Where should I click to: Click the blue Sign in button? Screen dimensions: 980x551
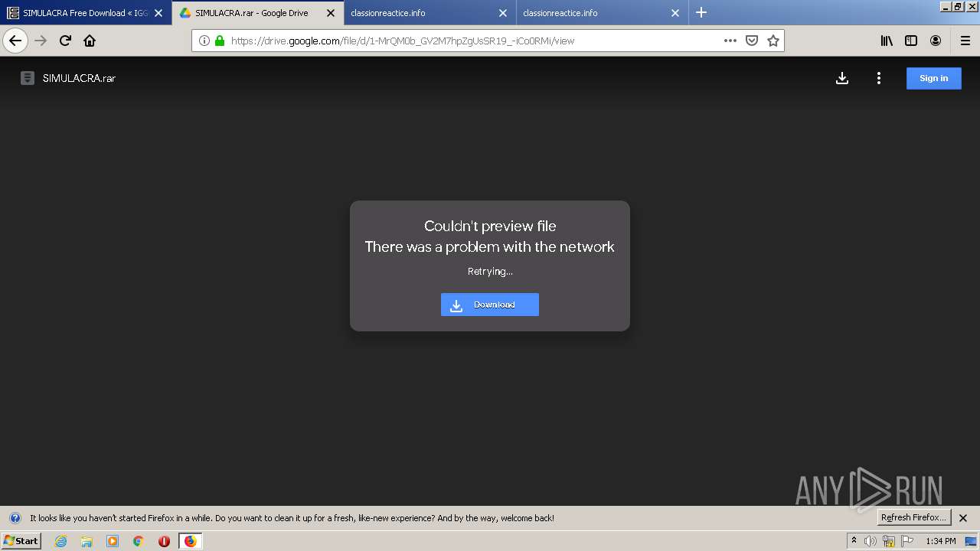tap(934, 78)
